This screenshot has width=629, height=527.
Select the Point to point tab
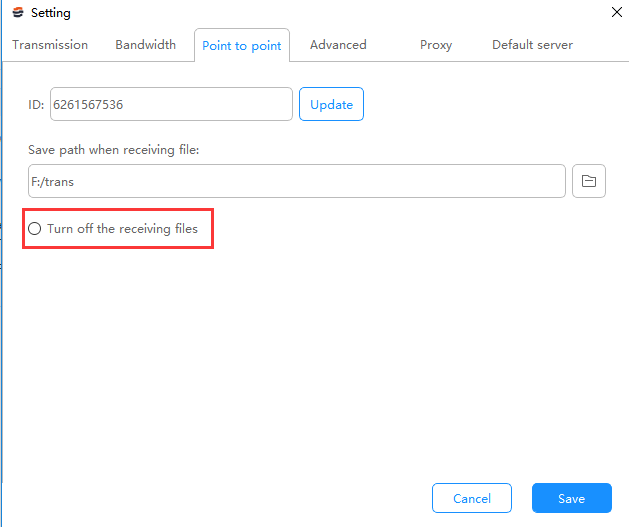(242, 45)
